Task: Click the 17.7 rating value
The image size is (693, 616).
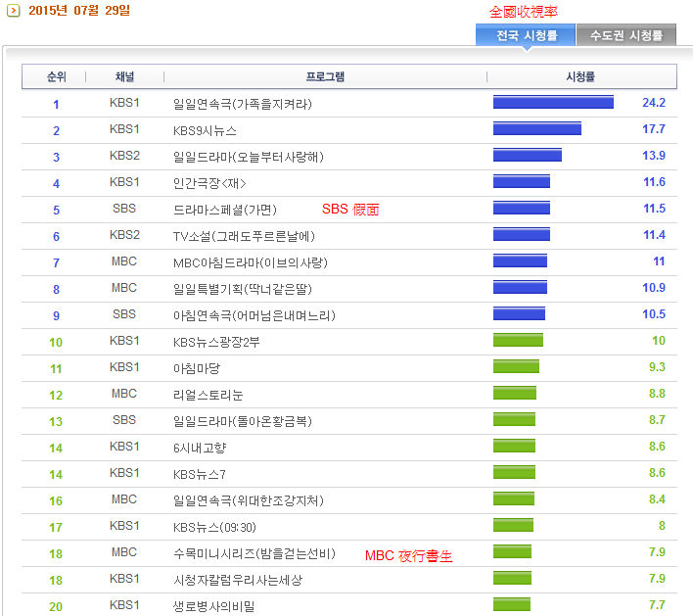Action: point(654,129)
